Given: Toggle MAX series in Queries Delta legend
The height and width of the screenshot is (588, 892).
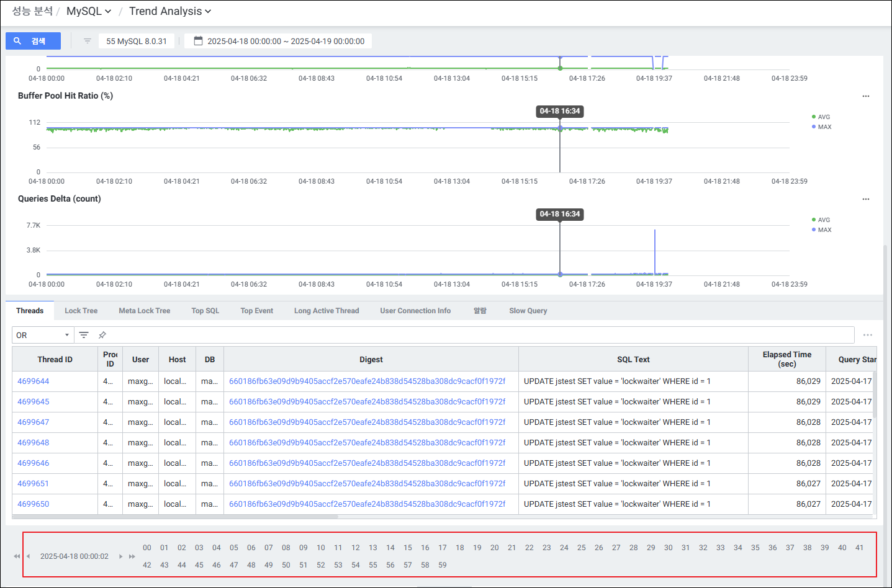Looking at the screenshot, I should click(x=821, y=229).
